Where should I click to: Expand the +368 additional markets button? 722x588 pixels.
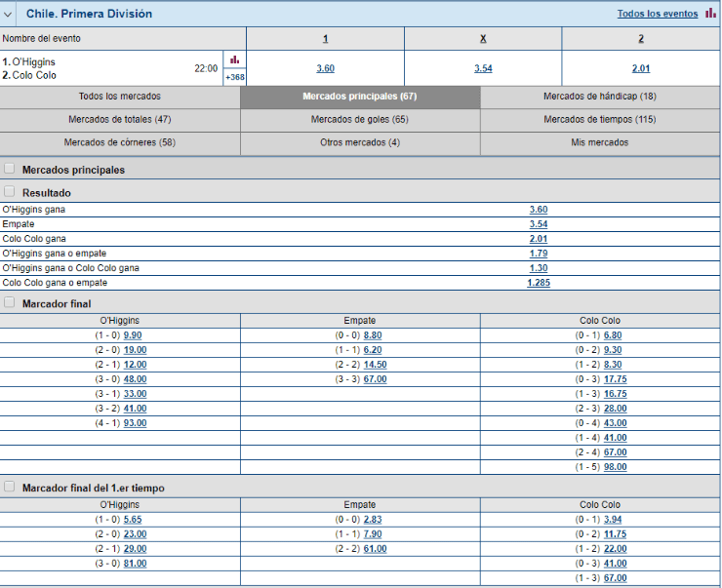[234, 77]
